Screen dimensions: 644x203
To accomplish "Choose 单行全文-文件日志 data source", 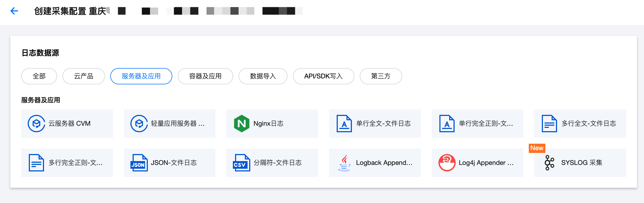I will 375,124.
